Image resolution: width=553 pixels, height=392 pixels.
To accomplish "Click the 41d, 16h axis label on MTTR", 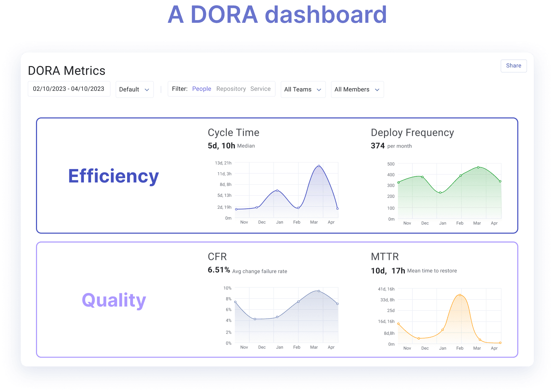I will [386, 289].
